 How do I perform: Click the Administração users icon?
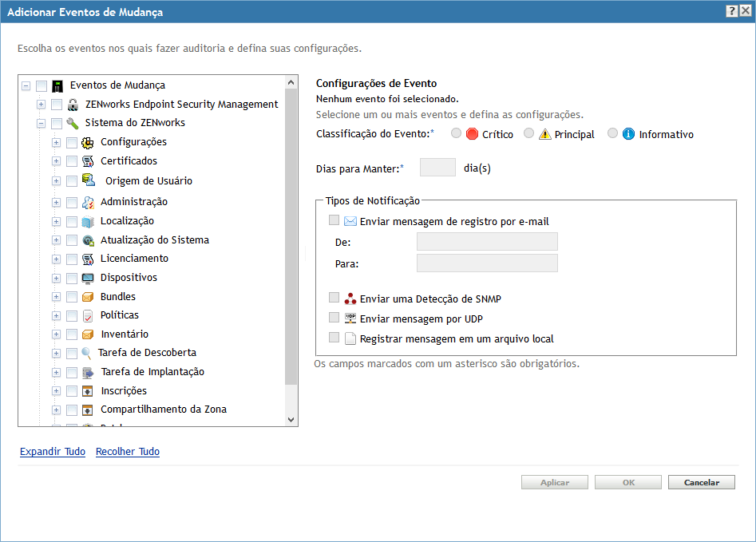click(88, 202)
